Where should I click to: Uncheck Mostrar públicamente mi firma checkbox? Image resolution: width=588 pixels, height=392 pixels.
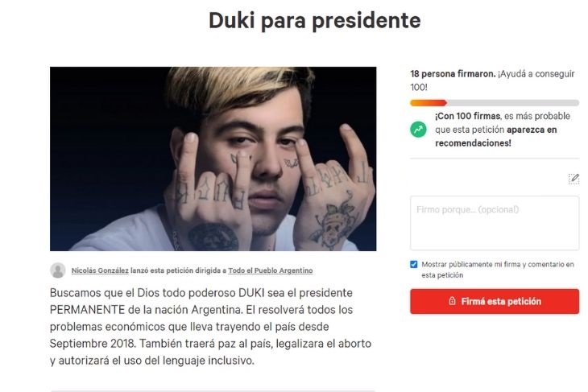tap(414, 265)
